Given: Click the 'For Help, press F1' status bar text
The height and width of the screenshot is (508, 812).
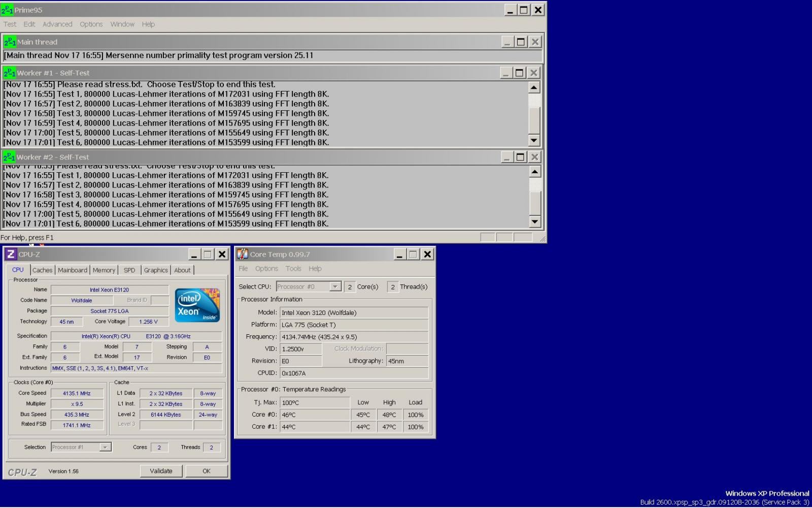Looking at the screenshot, I should point(27,237).
